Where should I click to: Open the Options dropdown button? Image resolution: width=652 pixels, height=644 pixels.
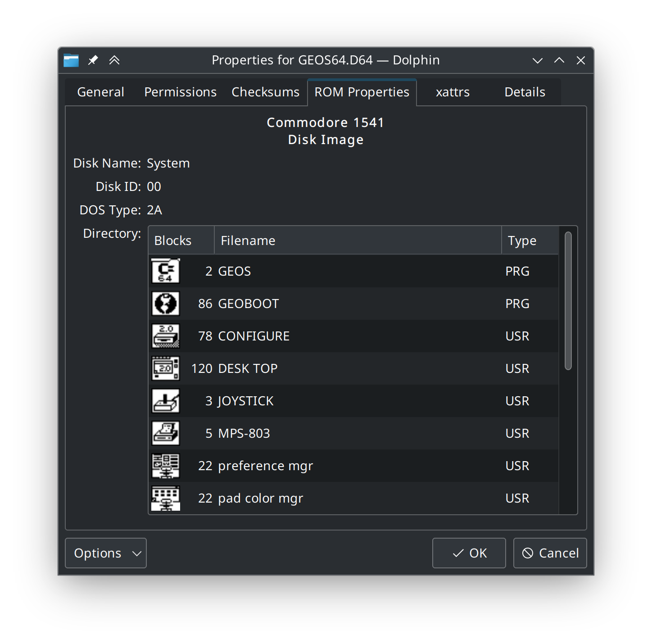coord(106,553)
